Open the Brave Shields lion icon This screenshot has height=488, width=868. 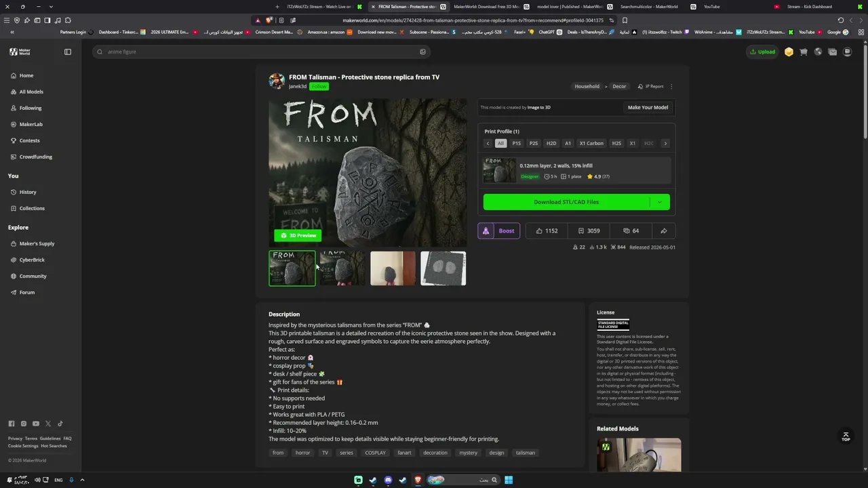point(269,20)
